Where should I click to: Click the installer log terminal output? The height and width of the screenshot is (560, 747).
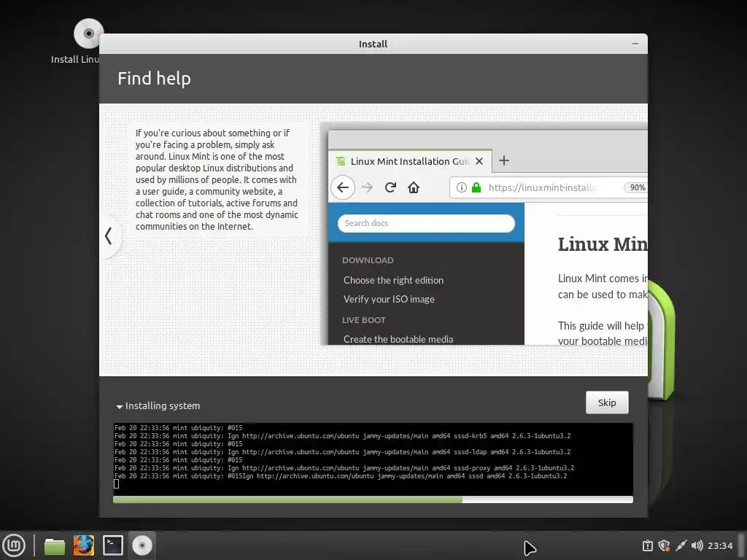pos(373,459)
